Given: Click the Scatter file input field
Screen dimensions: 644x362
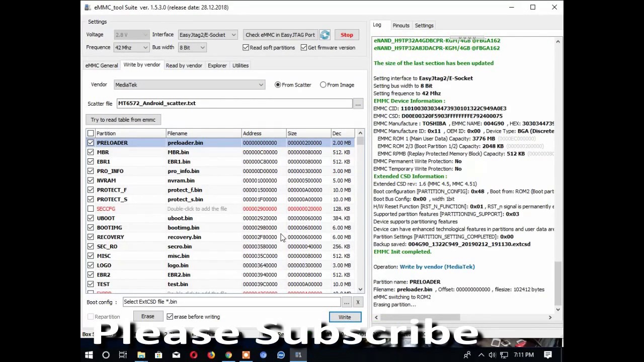Looking at the screenshot, I should [x=234, y=103].
